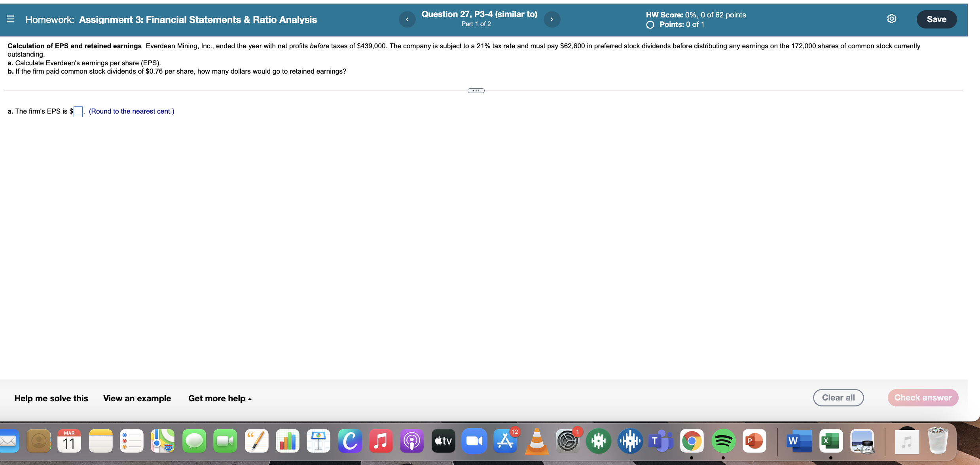The image size is (980, 465).
Task: Launch Google Chrome from the dock
Action: [692, 440]
